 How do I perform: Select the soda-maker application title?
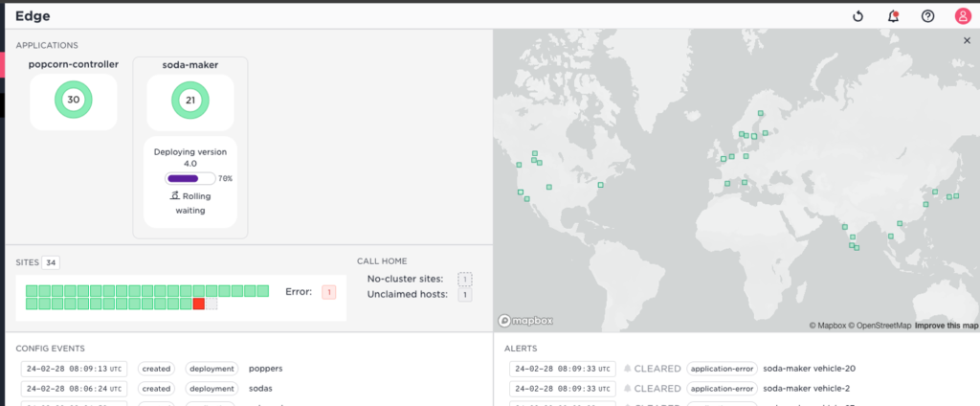click(x=190, y=64)
